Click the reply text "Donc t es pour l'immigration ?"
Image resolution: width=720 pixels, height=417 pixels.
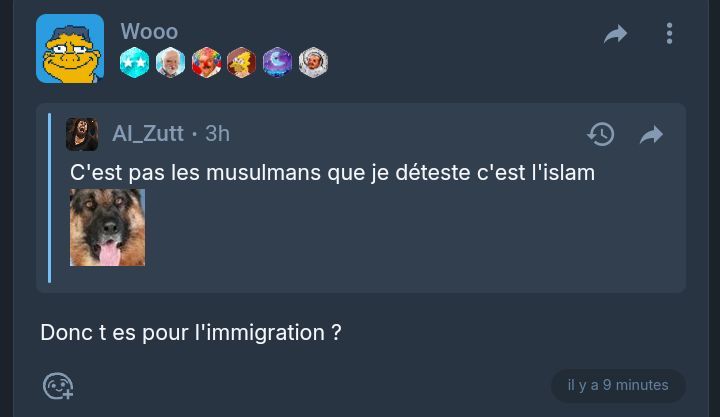point(191,332)
